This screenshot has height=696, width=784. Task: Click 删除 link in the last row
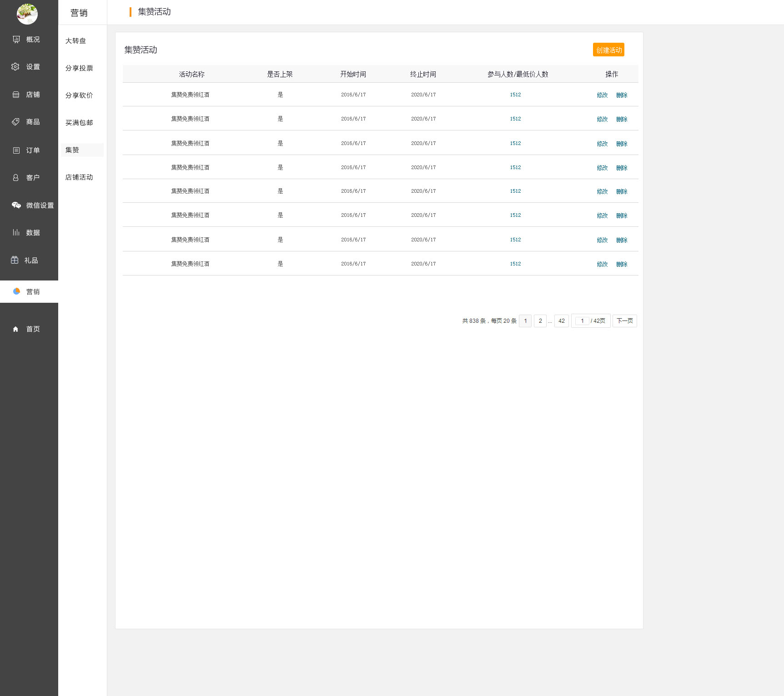[x=622, y=264]
